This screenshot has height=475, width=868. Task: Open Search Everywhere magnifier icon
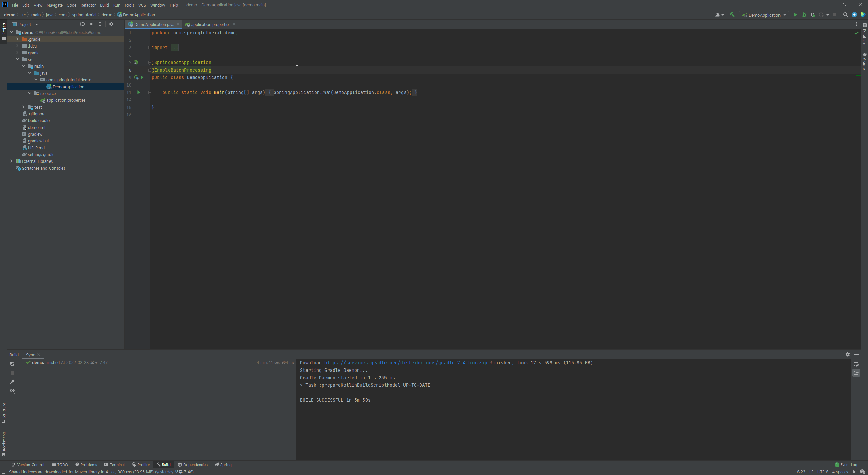pos(845,15)
